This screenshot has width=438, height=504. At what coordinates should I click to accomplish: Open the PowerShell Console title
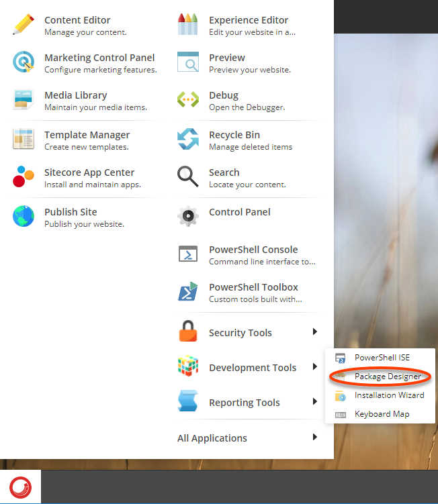253,250
